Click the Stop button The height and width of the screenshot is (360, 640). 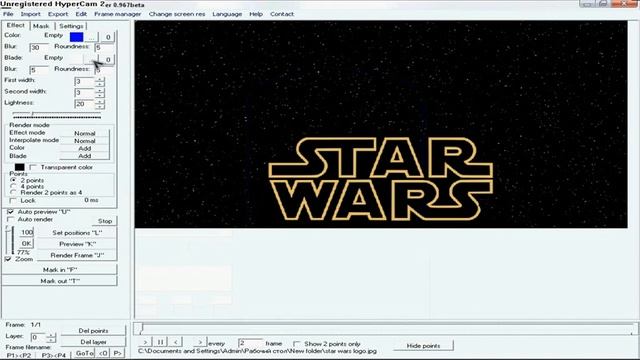click(x=105, y=221)
